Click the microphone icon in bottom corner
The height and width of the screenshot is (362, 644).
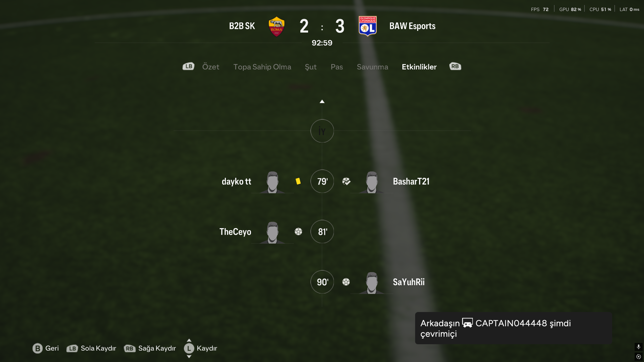[x=638, y=347]
